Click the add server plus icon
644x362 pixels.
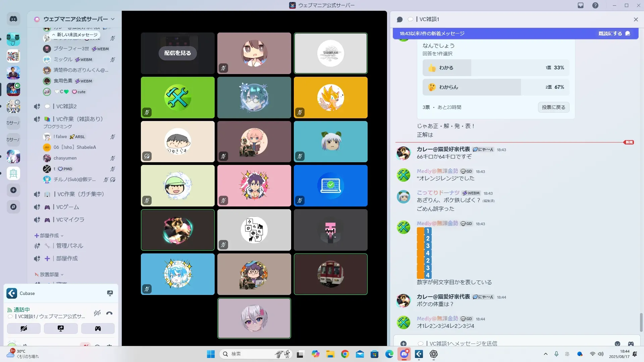click(13, 190)
